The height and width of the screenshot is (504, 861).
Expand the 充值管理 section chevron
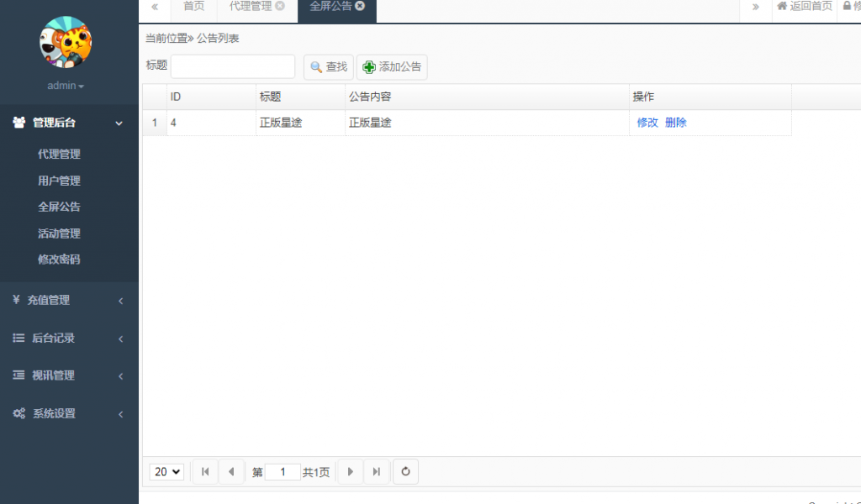pyautogui.click(x=119, y=300)
